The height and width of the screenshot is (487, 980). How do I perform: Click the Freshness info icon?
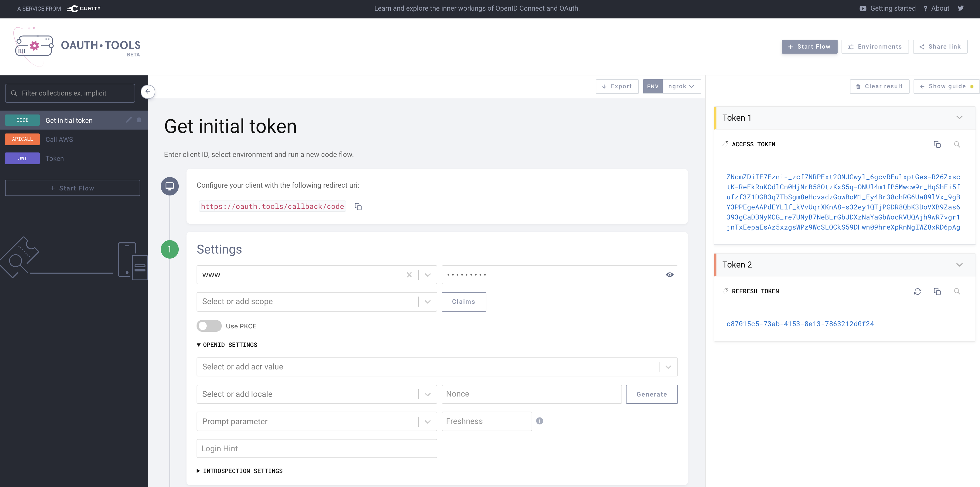540,421
